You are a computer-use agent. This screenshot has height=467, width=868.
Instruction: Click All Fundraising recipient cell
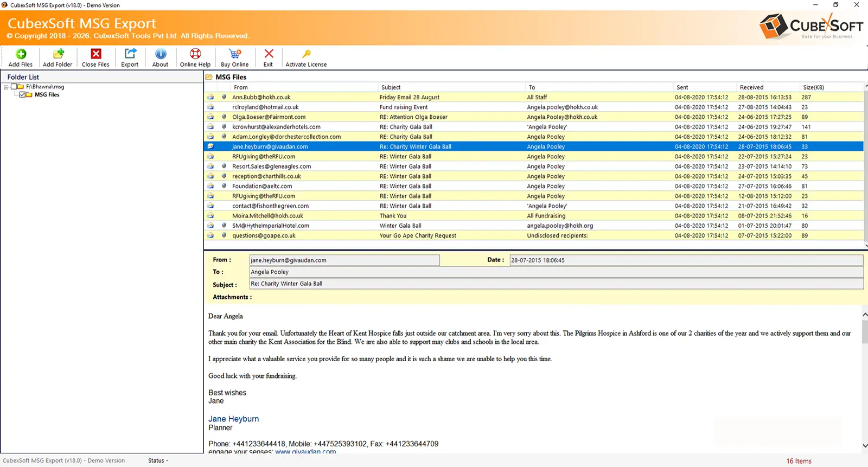click(x=546, y=215)
